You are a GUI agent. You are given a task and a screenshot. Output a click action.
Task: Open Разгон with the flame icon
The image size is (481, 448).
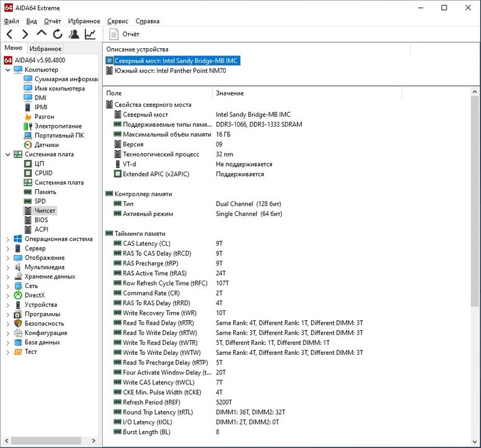point(28,116)
